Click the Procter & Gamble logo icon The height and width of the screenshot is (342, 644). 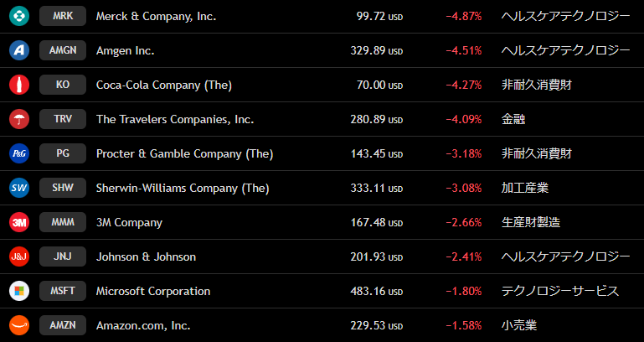(x=19, y=153)
